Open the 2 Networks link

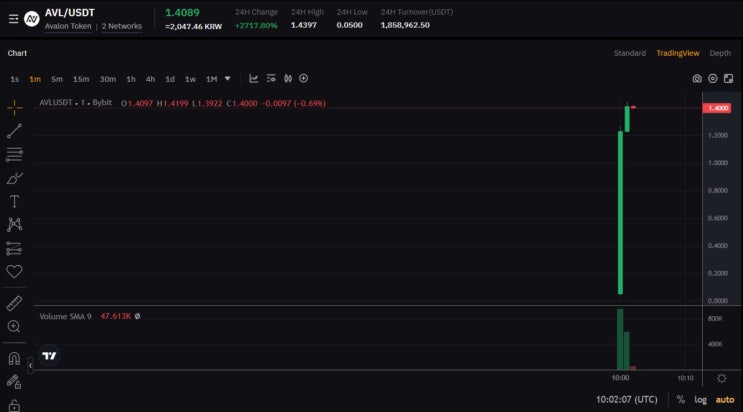(122, 26)
